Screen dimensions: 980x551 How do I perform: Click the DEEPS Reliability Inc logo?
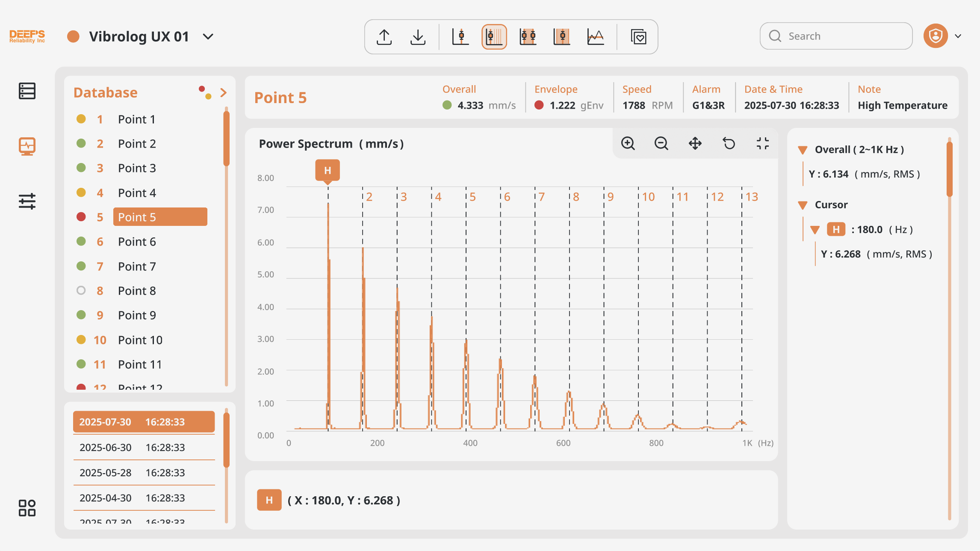(27, 37)
